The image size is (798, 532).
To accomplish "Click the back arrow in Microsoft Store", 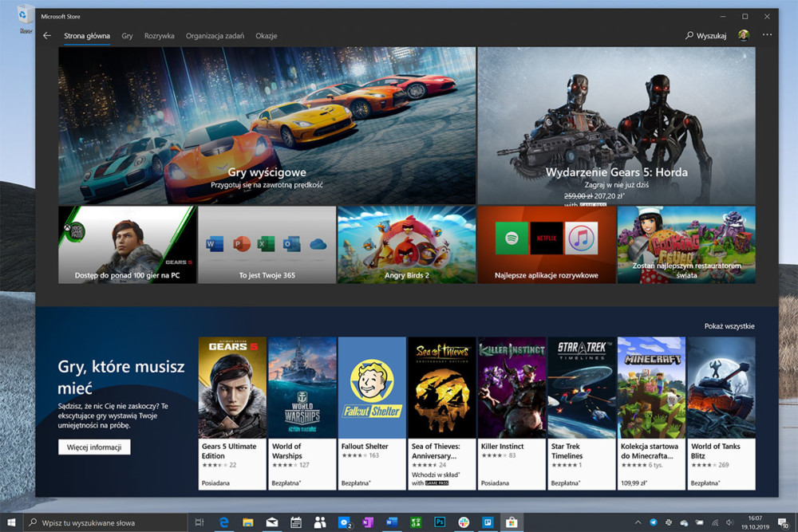I will point(47,36).
